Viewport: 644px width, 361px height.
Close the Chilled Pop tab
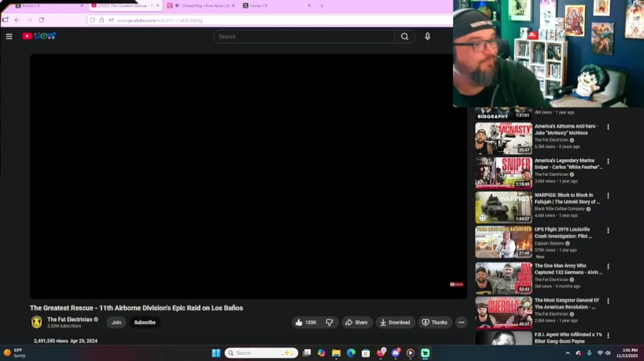pyautogui.click(x=233, y=6)
